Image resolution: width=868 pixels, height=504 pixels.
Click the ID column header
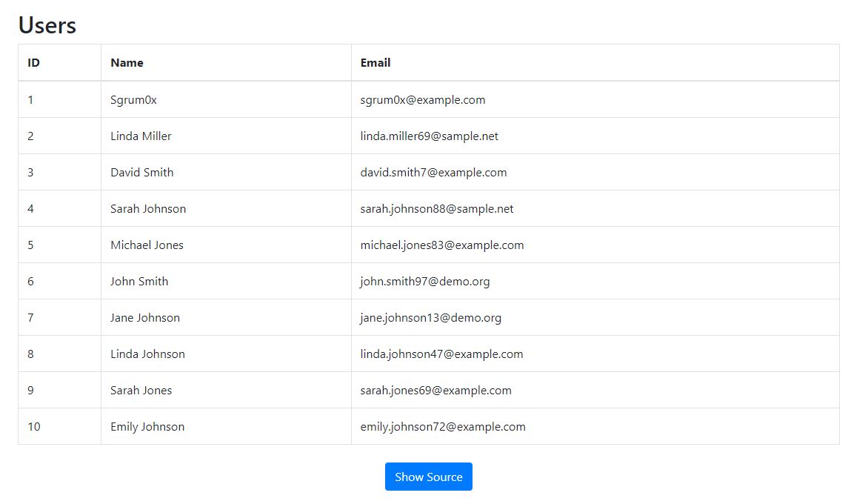pos(34,62)
